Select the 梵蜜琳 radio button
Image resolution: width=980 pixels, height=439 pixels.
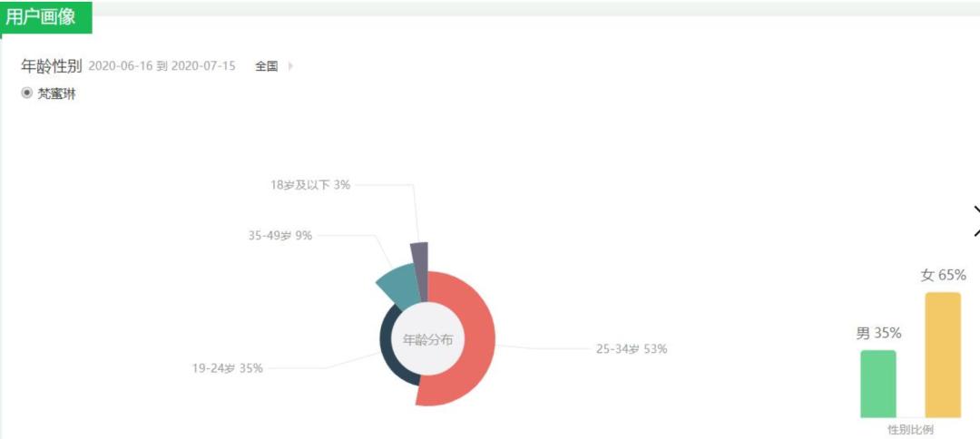27,93
